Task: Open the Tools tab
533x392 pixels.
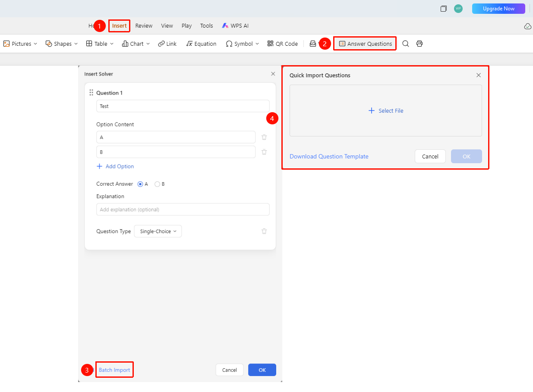Action: pos(207,26)
